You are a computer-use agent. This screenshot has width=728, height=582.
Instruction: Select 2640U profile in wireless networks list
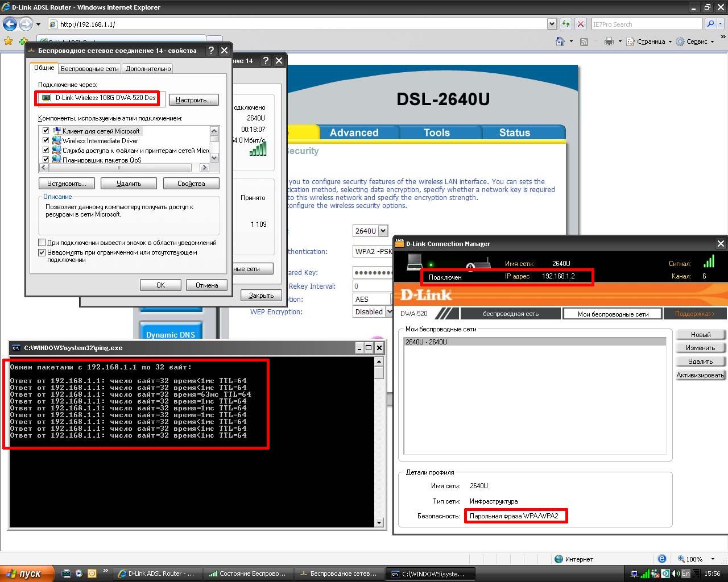535,342
